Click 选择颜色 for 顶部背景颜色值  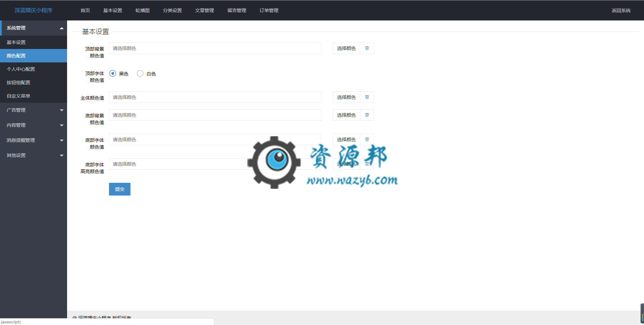coord(346,48)
